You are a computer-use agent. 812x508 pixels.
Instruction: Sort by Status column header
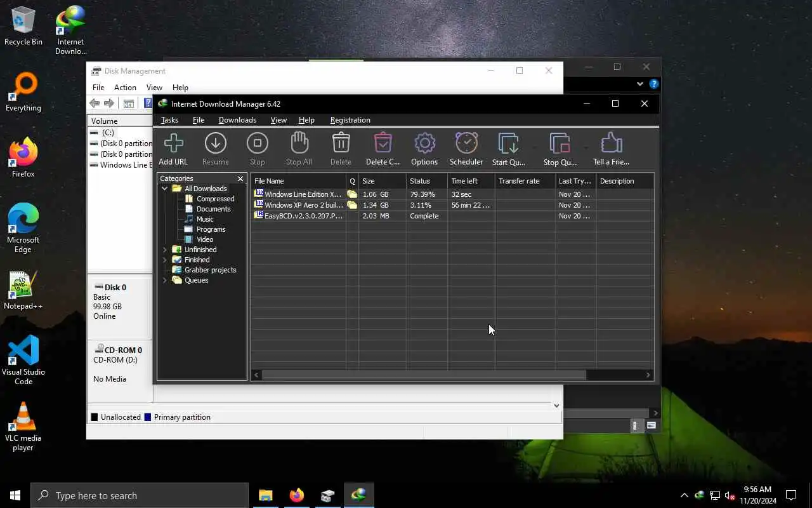(427, 181)
